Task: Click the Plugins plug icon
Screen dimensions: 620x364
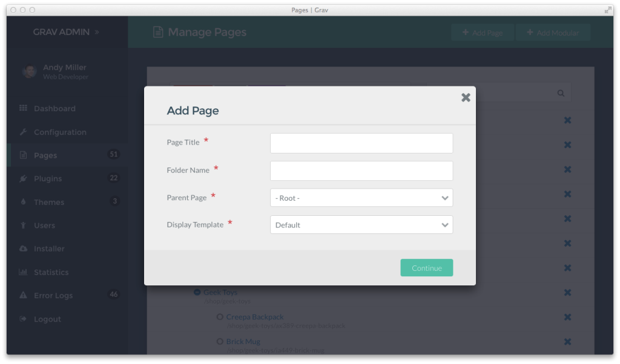Action: (x=24, y=178)
